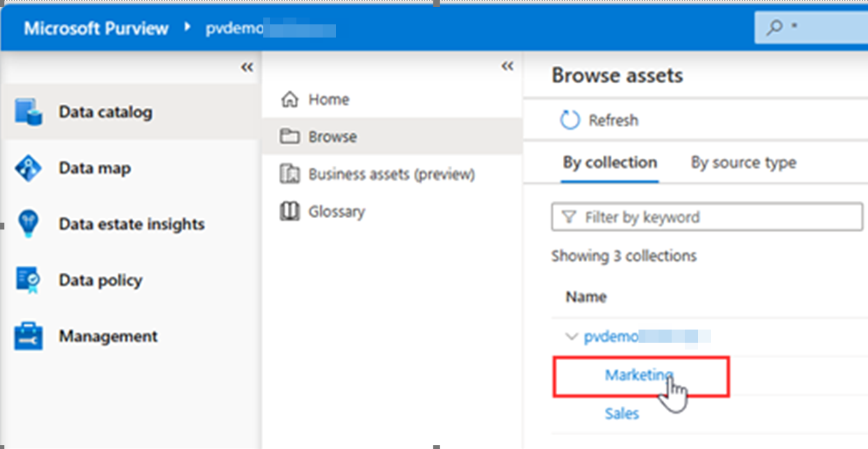
Task: Click the Browse folder icon
Action: [289, 136]
